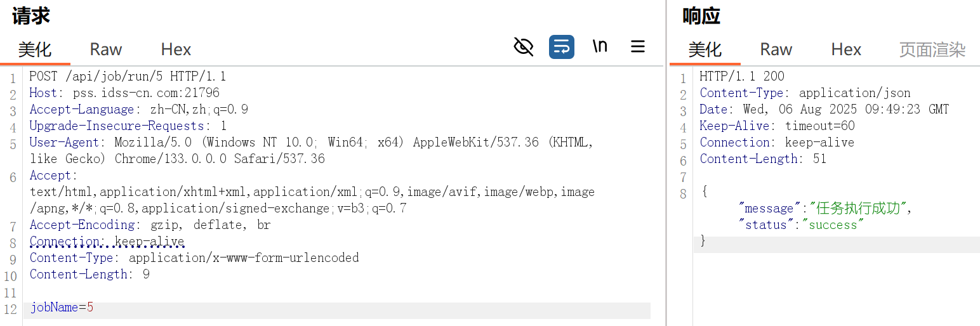The image size is (980, 326).
Task: Click the eye-slash icon in request toolbar
Action: 523,47
